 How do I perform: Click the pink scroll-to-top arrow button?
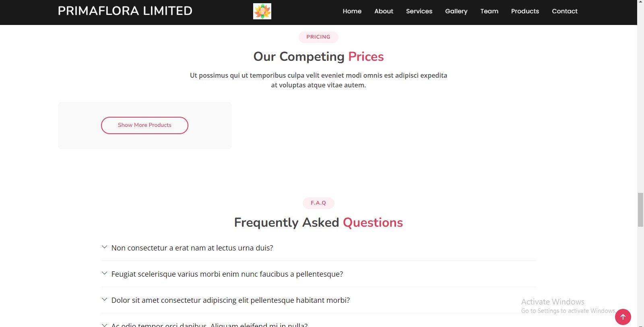click(623, 317)
